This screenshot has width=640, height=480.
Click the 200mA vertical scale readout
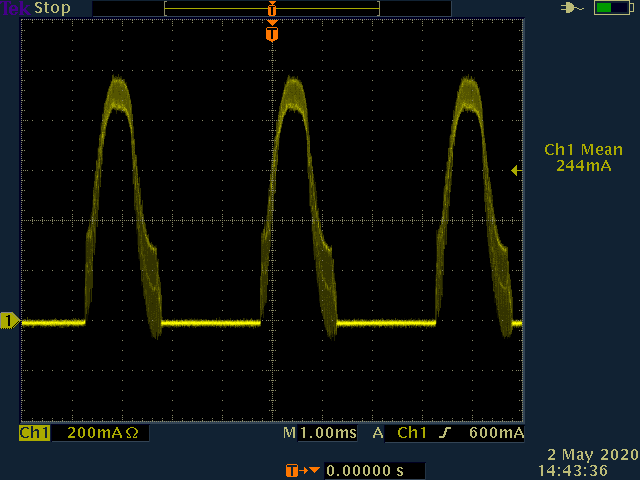[94, 433]
